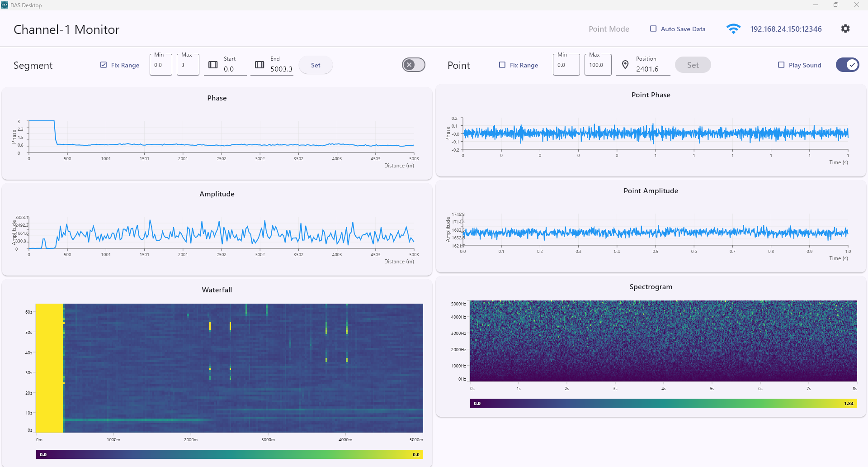
Task: Click the Segment Max input field
Action: [x=188, y=65]
